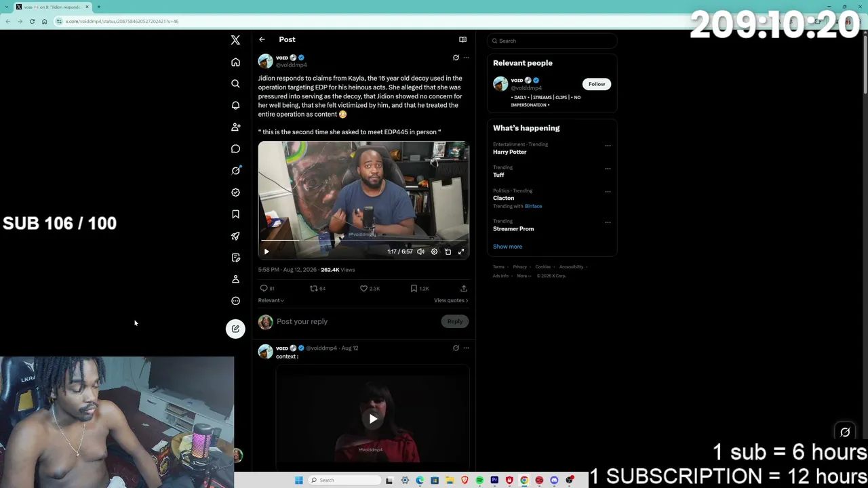Open more options for Clacton trend
The image size is (868, 488).
pyautogui.click(x=608, y=192)
